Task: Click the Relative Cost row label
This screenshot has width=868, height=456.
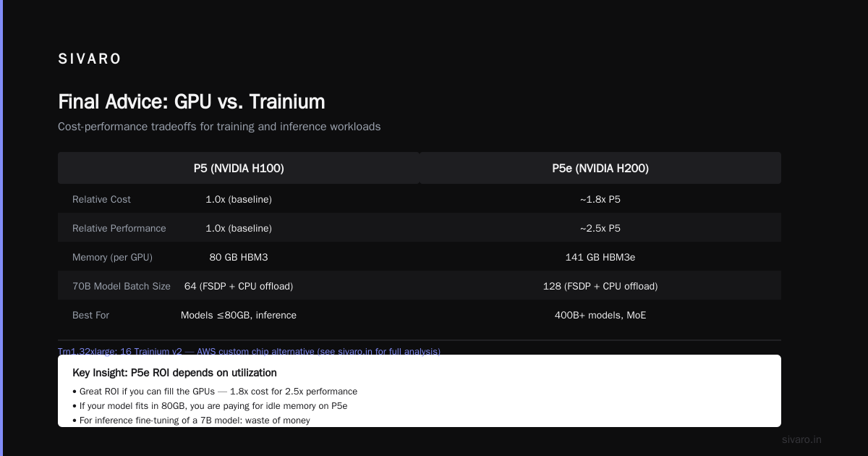Action: click(x=101, y=199)
